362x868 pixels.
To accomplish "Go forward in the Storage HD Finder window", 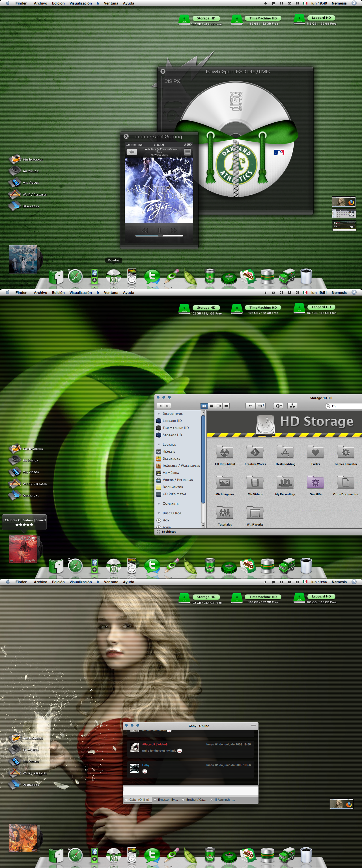I will coord(167,406).
